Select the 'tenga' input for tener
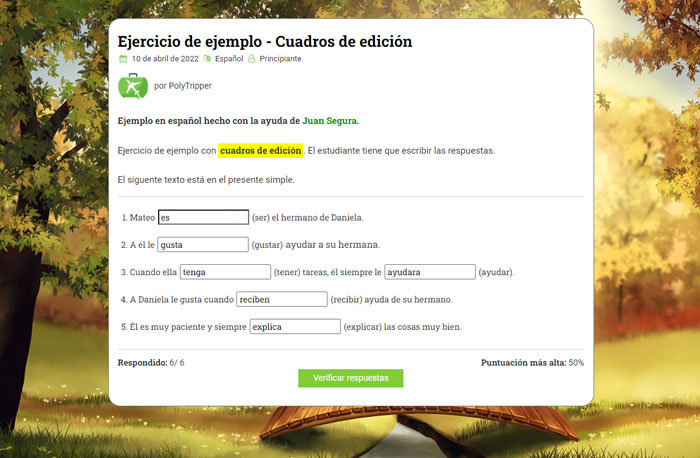700x458 pixels. [225, 271]
